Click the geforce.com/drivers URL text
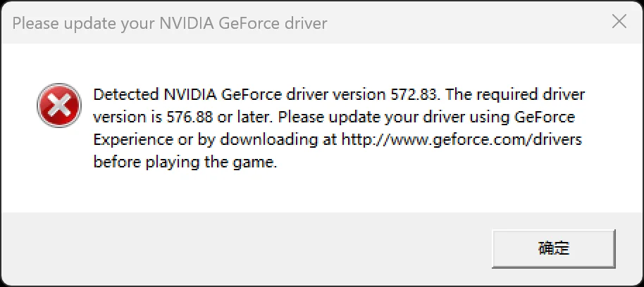The height and width of the screenshot is (287, 644). pos(462,140)
